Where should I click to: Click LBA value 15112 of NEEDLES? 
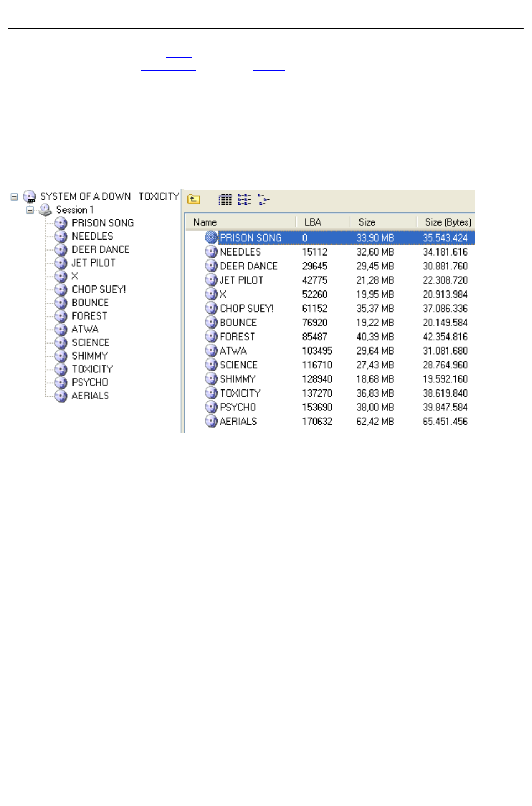click(315, 252)
